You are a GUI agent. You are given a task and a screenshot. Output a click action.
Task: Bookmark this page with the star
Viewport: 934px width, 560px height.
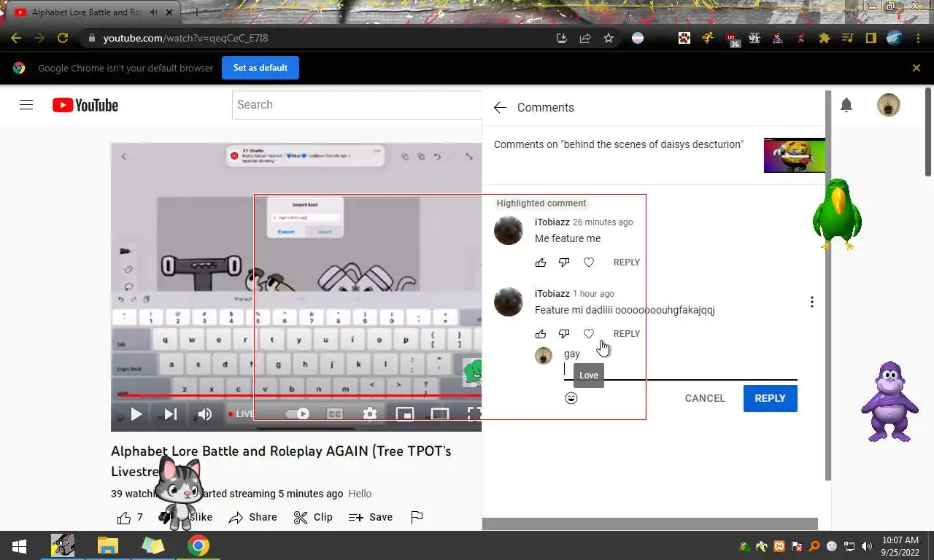pyautogui.click(x=609, y=38)
